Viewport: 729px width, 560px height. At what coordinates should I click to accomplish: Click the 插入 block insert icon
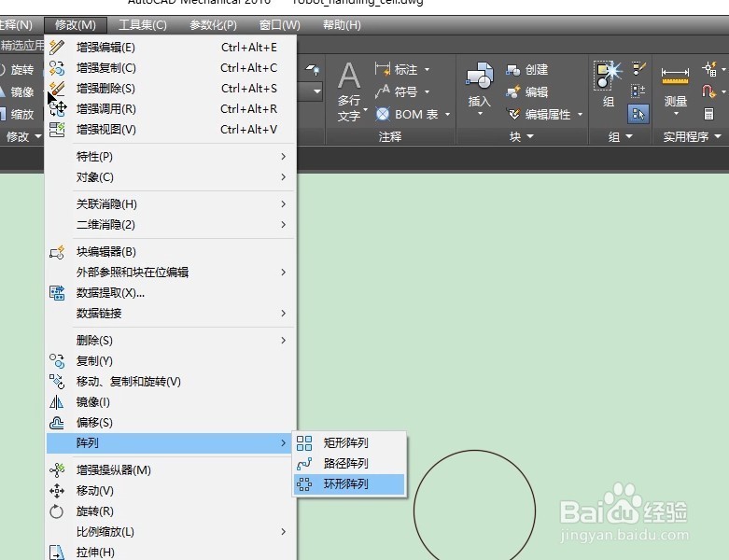(x=480, y=76)
